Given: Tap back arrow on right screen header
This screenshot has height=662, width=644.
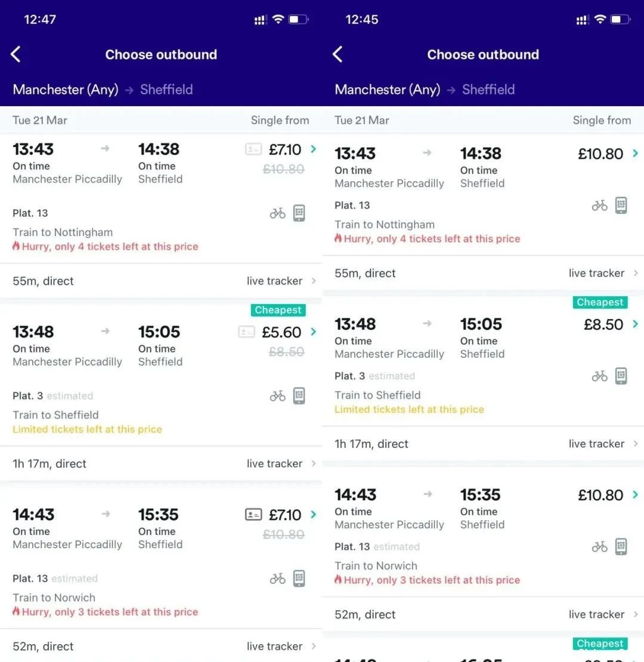Looking at the screenshot, I should click(338, 54).
